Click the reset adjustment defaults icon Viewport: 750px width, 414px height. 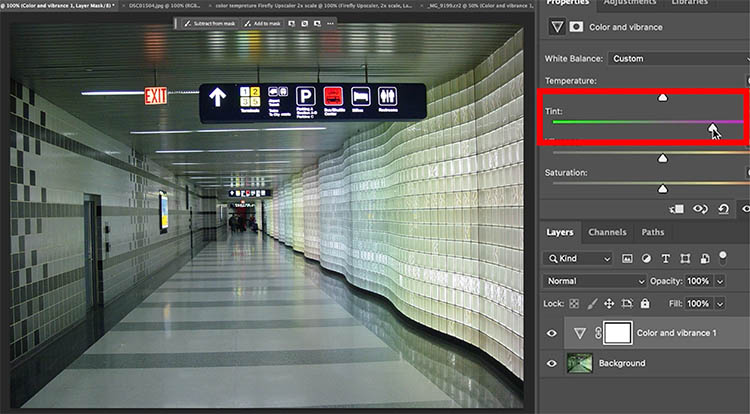click(723, 209)
